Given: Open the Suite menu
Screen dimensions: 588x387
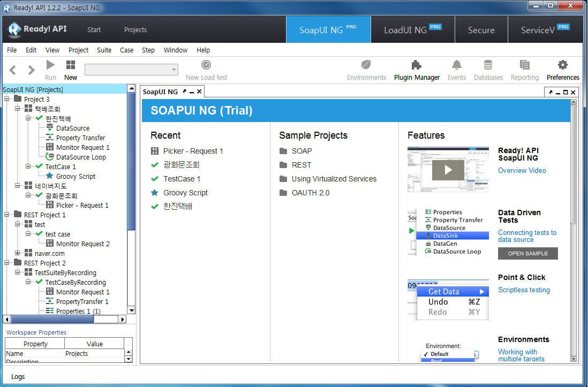Looking at the screenshot, I should pyautogui.click(x=104, y=50).
